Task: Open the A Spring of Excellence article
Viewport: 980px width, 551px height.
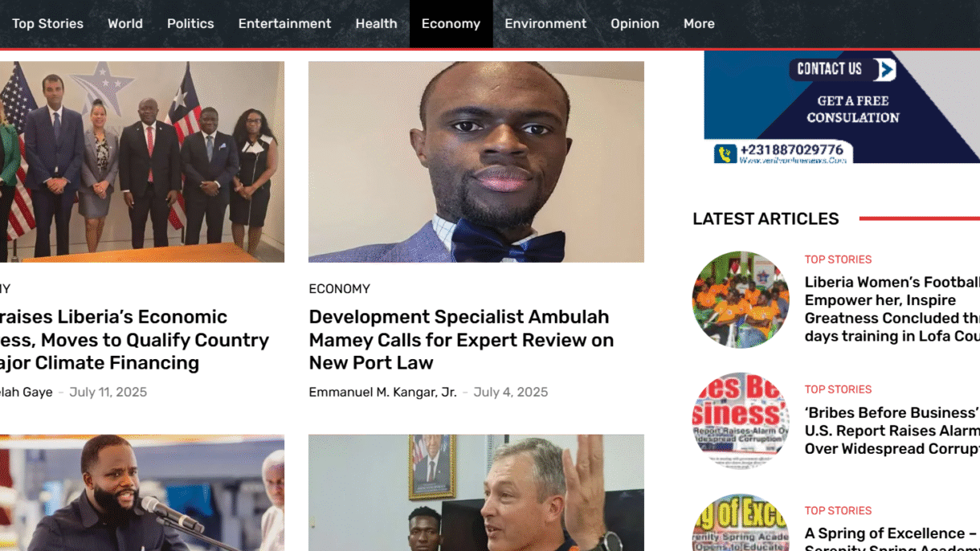Action: tap(892, 539)
